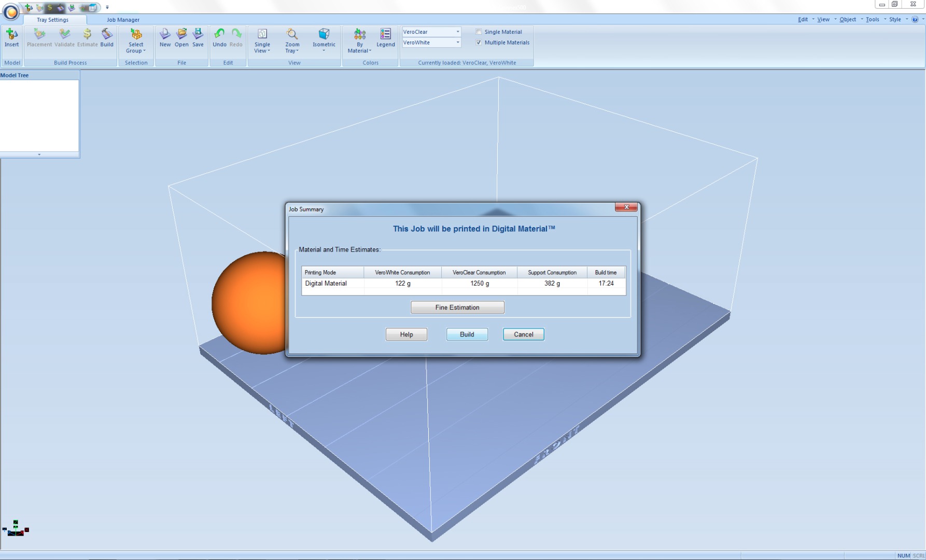Enable the Single Material checkbox

[479, 32]
